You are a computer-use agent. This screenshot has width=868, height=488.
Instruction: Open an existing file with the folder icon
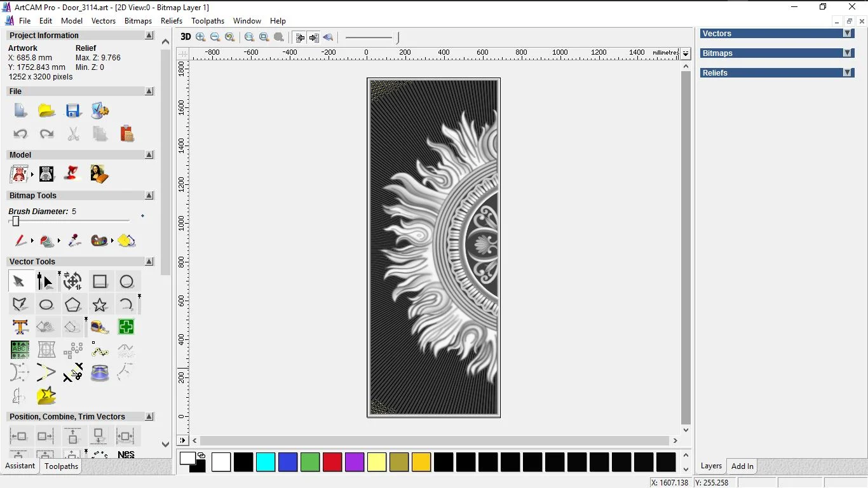tap(46, 111)
